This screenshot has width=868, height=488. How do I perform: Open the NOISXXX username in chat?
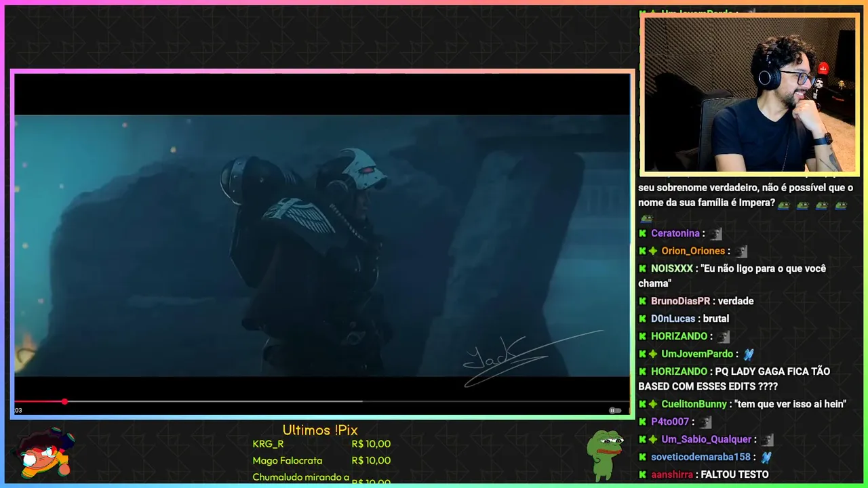[672, 268]
